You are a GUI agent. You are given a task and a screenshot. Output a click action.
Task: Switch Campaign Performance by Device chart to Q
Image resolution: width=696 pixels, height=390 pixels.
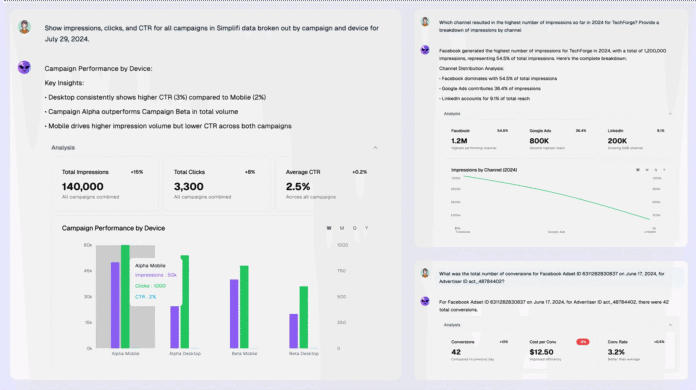(354, 228)
